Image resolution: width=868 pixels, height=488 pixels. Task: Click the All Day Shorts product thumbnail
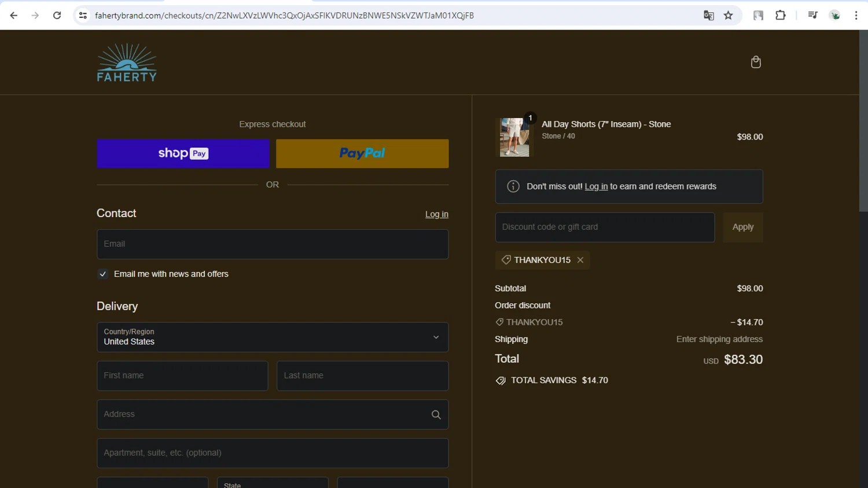514,137
